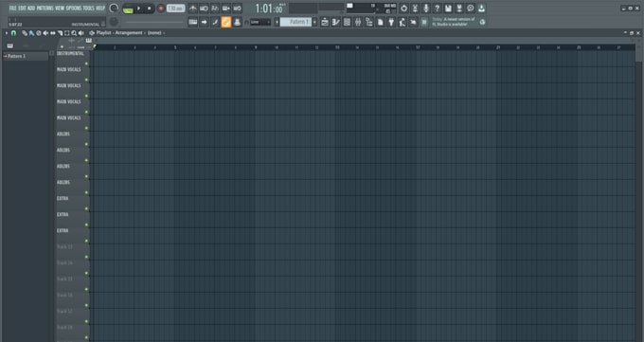Toggle loop recording icon
Image resolution: width=644 pixels, height=342 pixels.
(237, 9)
